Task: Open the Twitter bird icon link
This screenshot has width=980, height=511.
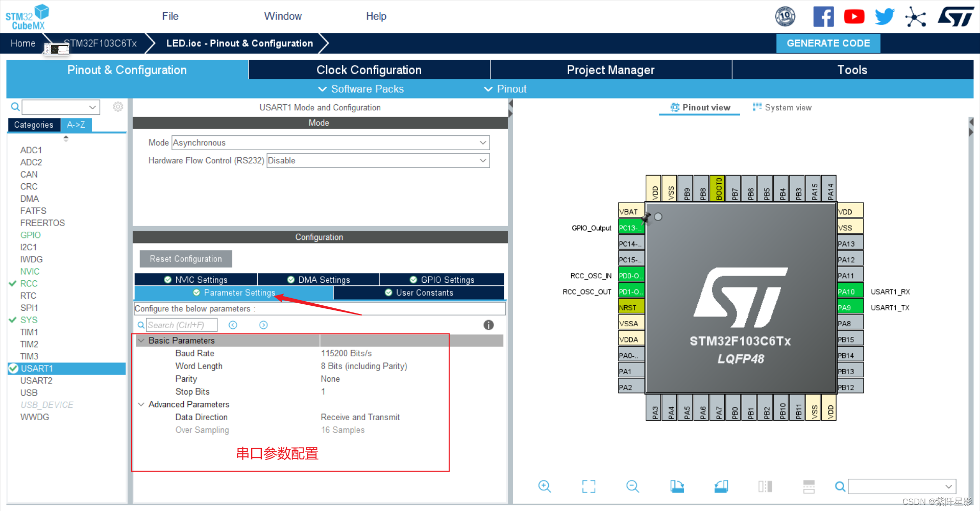Action: (x=885, y=17)
